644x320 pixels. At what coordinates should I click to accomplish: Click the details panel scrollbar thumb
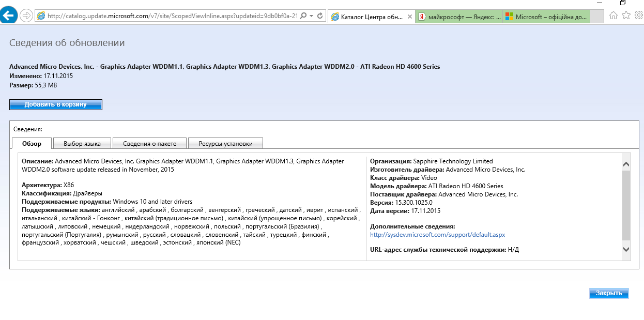tap(626, 205)
